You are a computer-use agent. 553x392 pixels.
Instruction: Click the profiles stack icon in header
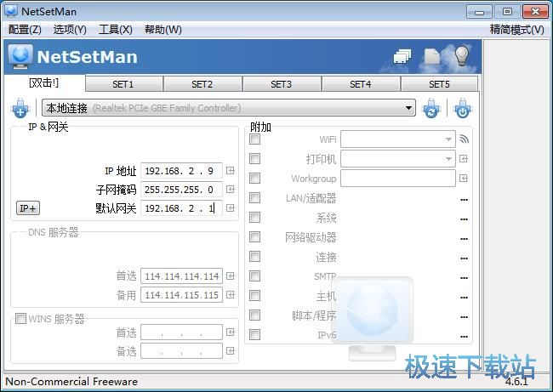(x=402, y=56)
